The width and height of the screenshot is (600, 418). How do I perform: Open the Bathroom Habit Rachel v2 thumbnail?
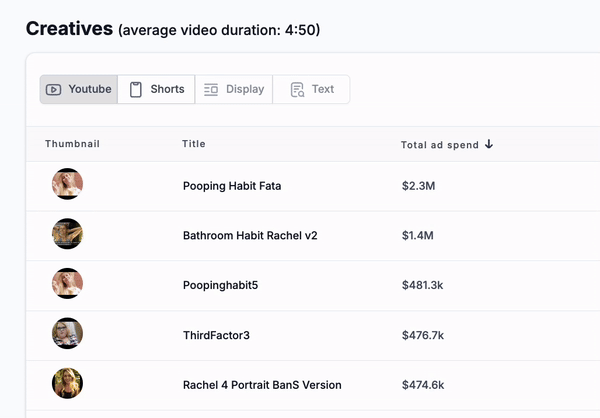[x=67, y=233]
